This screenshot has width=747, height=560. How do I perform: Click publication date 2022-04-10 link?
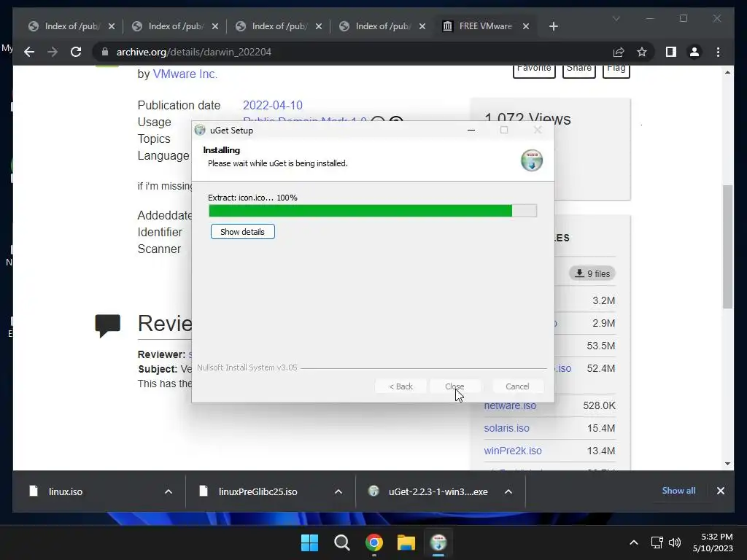(273, 105)
